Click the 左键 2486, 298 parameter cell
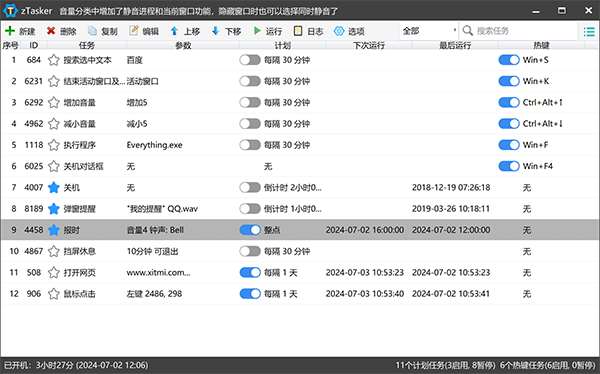The height and width of the screenshot is (374, 600). coord(154,294)
